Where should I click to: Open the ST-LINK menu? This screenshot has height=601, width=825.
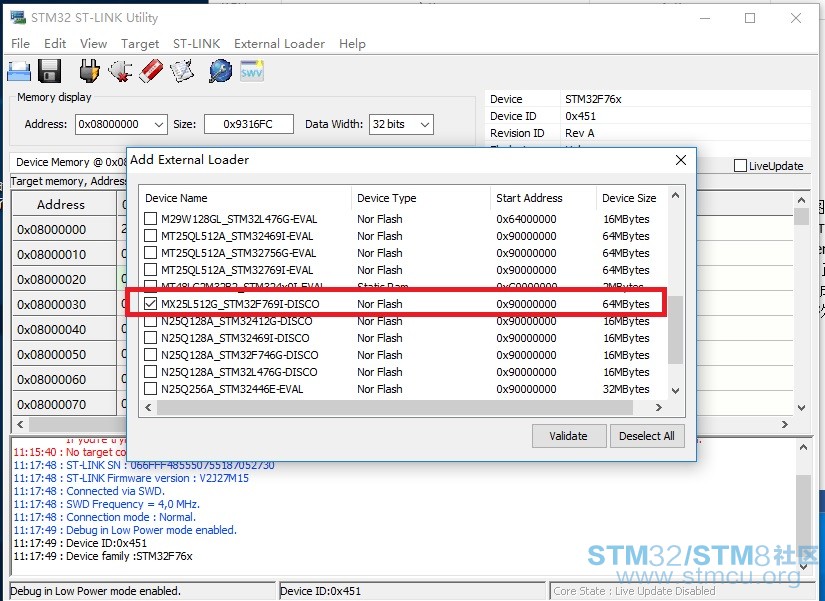coord(196,44)
